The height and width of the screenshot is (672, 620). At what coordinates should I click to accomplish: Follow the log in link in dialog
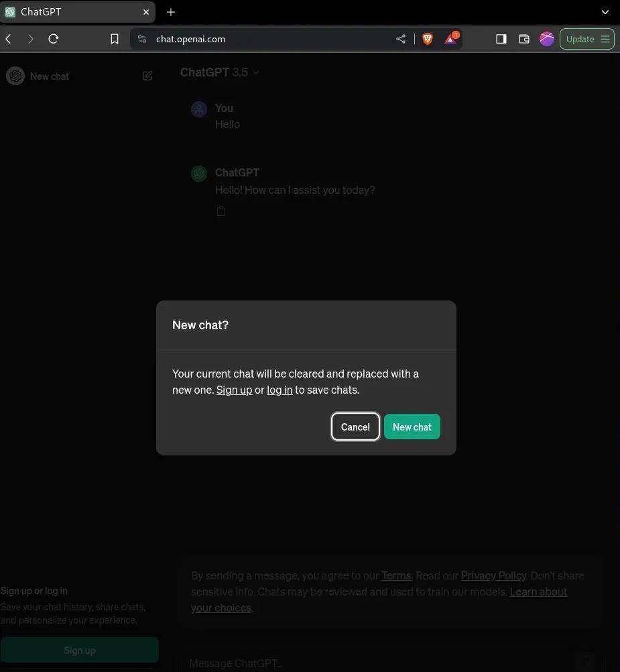(x=280, y=390)
